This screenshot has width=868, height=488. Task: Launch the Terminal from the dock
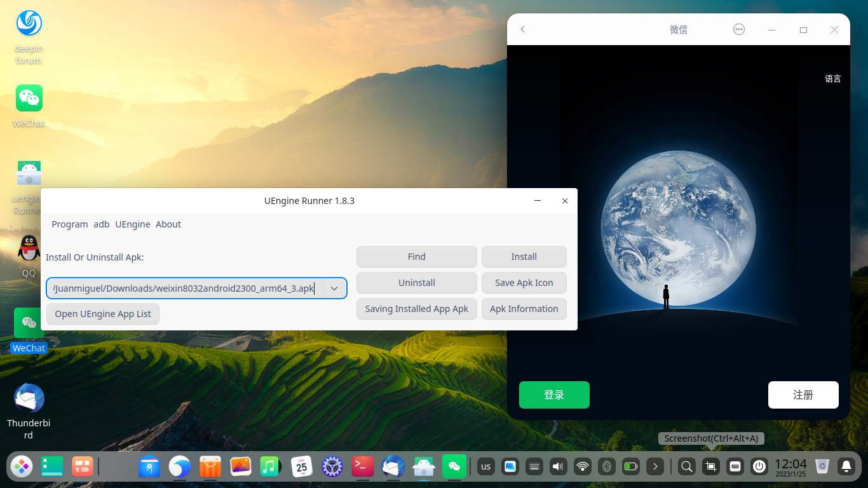pyautogui.click(x=363, y=467)
